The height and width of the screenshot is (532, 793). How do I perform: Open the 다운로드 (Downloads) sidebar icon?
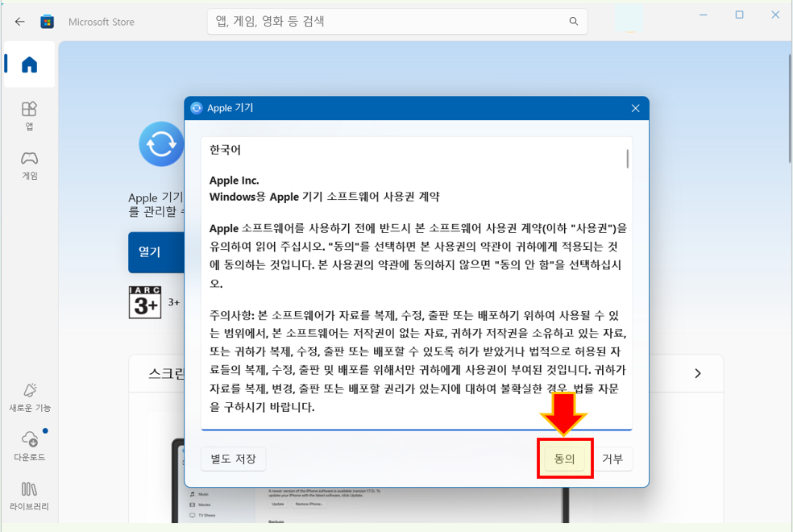click(30, 439)
